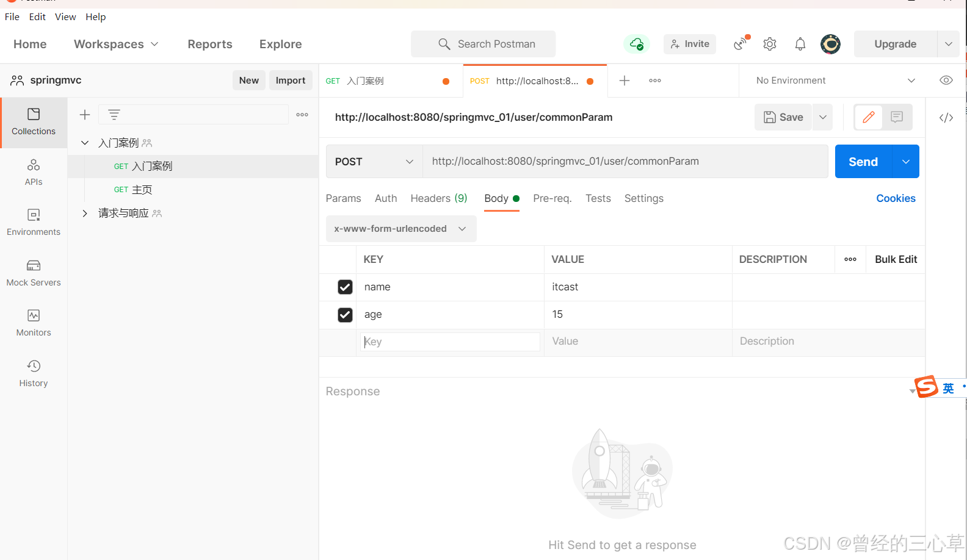Select the GET 主页 request
Image resolution: width=967 pixels, height=560 pixels.
click(x=193, y=190)
